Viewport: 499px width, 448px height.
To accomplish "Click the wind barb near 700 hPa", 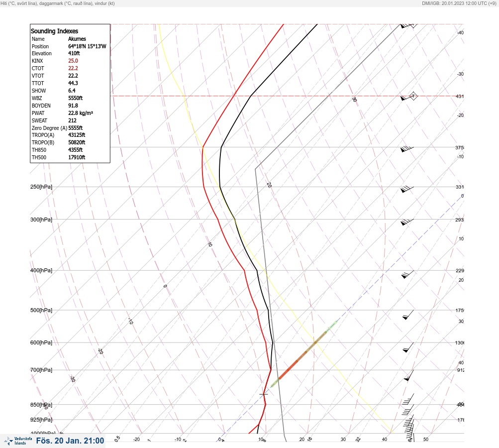I will (408, 375).
